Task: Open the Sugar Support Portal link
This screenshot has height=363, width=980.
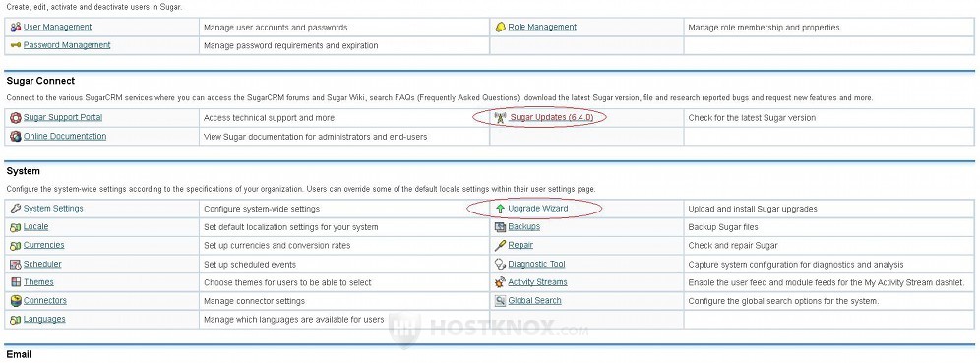Action: click(63, 117)
